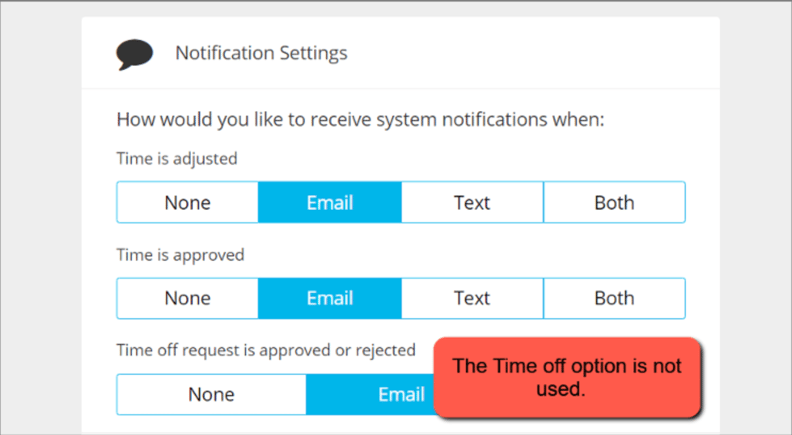This screenshot has height=435, width=792.
Task: Click the Notification Settings heading
Action: [x=261, y=53]
